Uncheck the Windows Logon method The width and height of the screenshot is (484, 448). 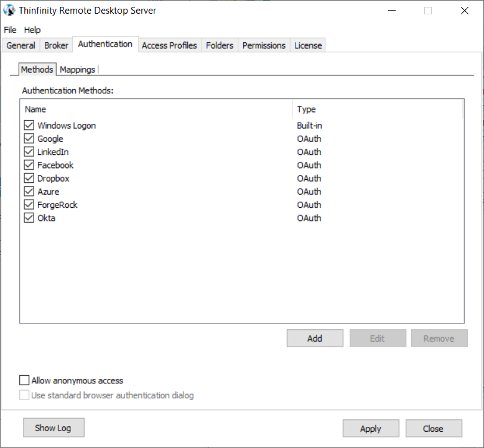click(29, 125)
